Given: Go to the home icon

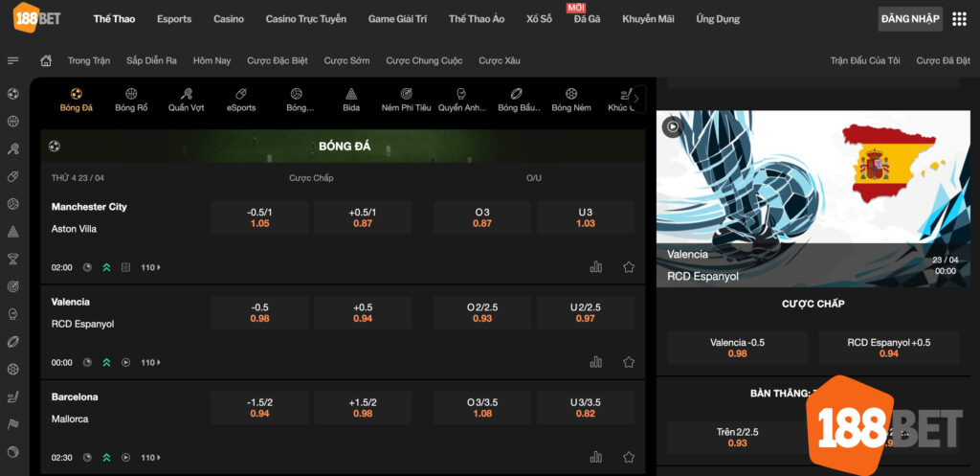Looking at the screenshot, I should pos(46,60).
